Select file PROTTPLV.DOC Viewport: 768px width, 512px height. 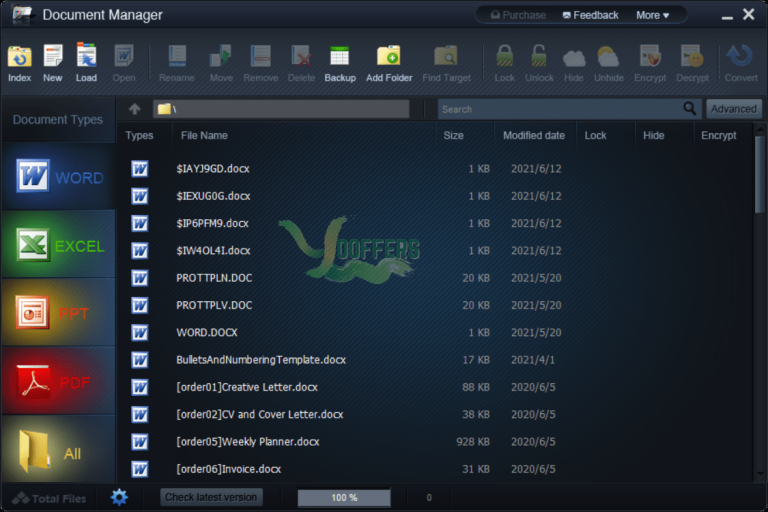point(214,306)
